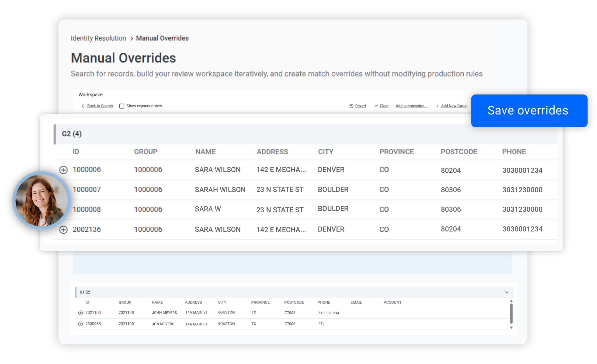Click Save overrides button
The image size is (597, 364).
click(529, 111)
